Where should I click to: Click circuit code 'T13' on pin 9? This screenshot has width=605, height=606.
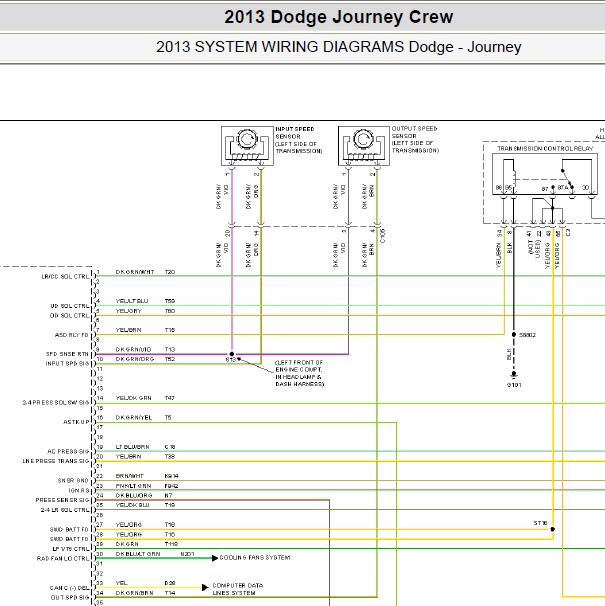(x=170, y=349)
